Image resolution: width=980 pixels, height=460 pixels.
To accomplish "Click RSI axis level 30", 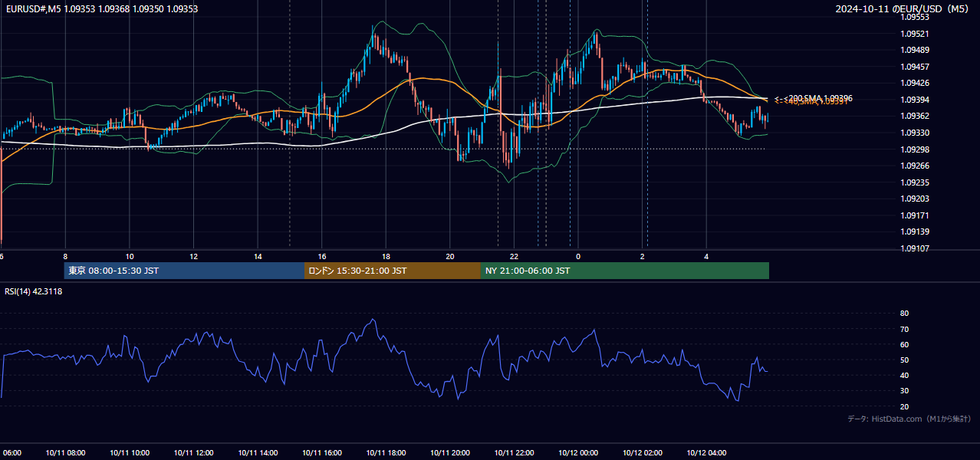I will coord(904,391).
